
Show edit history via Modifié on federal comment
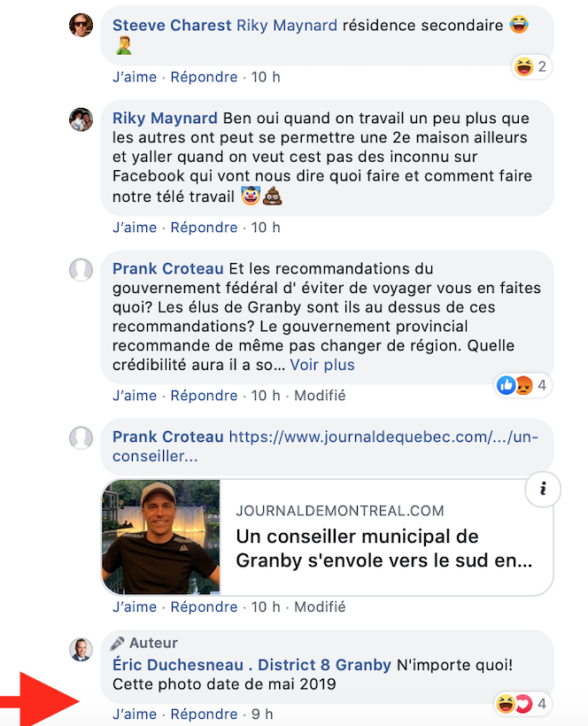(x=320, y=396)
